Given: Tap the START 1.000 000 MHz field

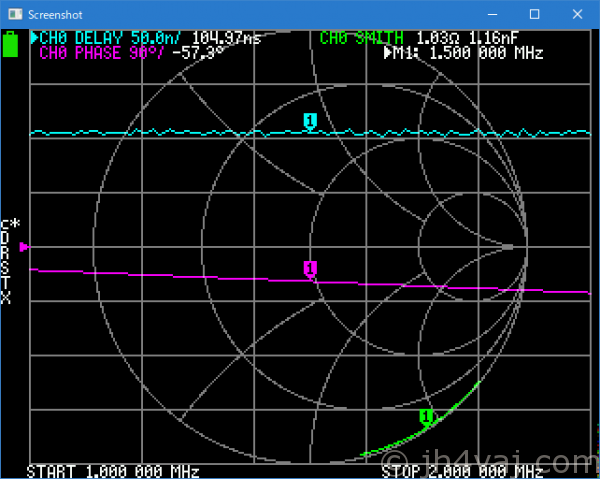Looking at the screenshot, I should coord(113,471).
